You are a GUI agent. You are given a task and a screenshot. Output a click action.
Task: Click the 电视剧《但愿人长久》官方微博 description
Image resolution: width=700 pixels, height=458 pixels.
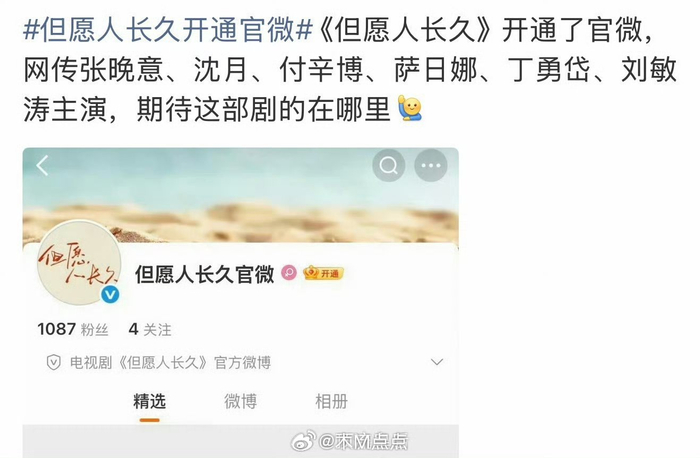click(171, 362)
